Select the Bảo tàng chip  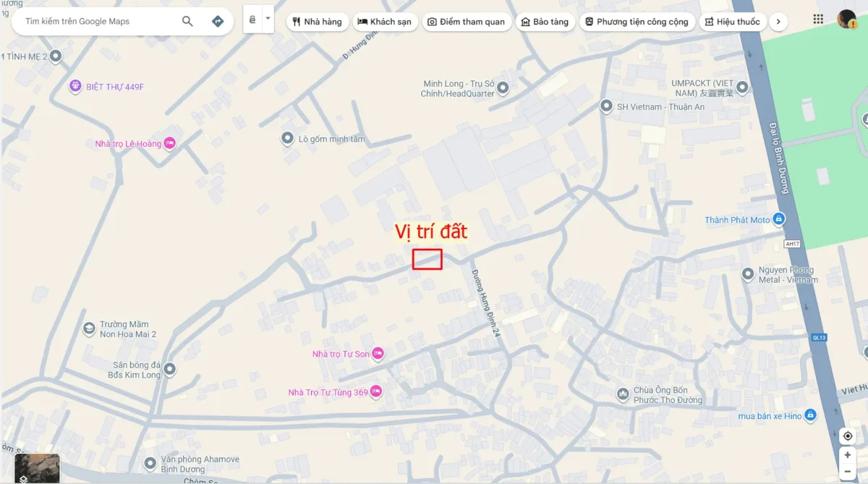coord(545,22)
